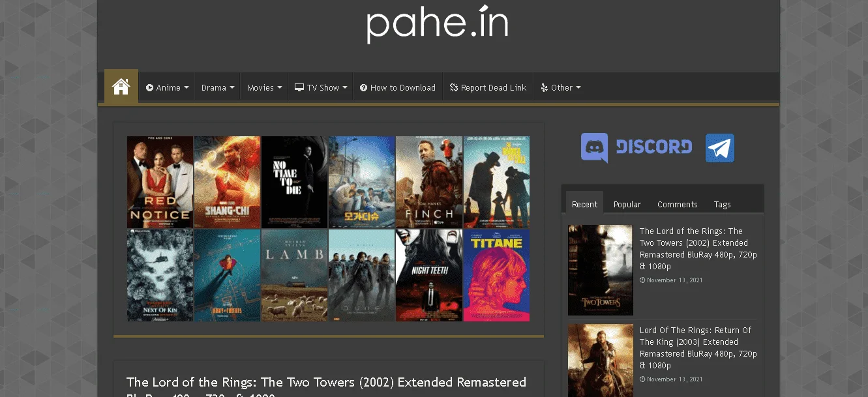Viewport: 868px width, 397px height.
Task: Open sidebar link Two Towers Extended Remastered
Action: coord(698,248)
